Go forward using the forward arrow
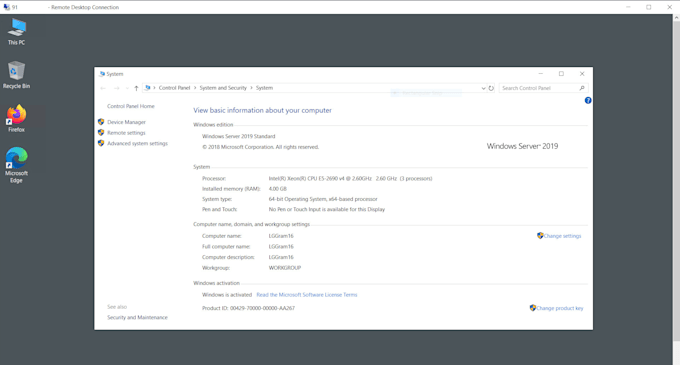Viewport: 680px width, 365px height. pyautogui.click(x=116, y=88)
